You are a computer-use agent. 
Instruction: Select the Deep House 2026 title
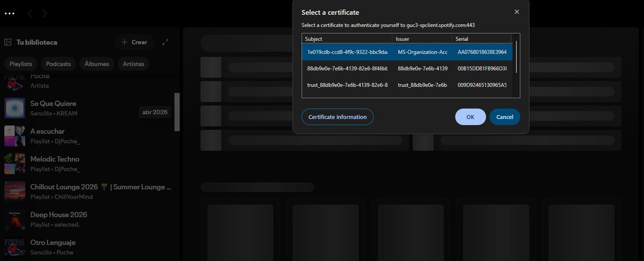pyautogui.click(x=58, y=215)
